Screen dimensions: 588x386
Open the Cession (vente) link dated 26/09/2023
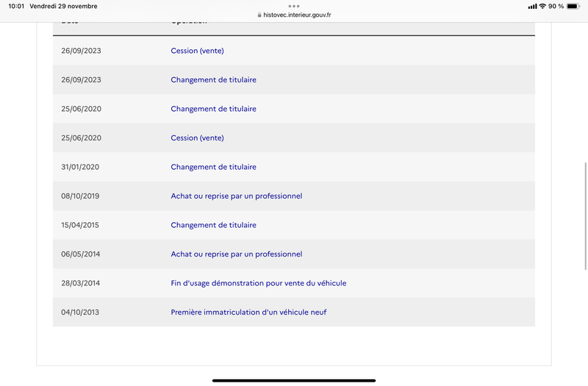(197, 51)
